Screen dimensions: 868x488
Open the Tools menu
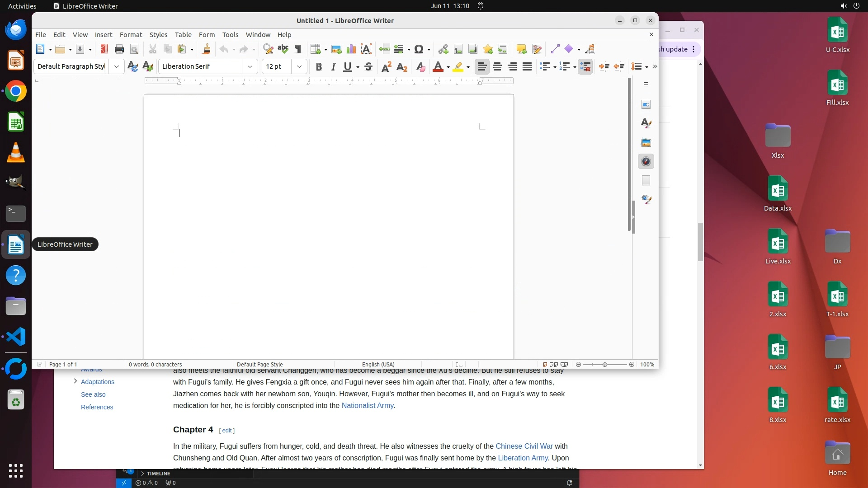[230, 35]
